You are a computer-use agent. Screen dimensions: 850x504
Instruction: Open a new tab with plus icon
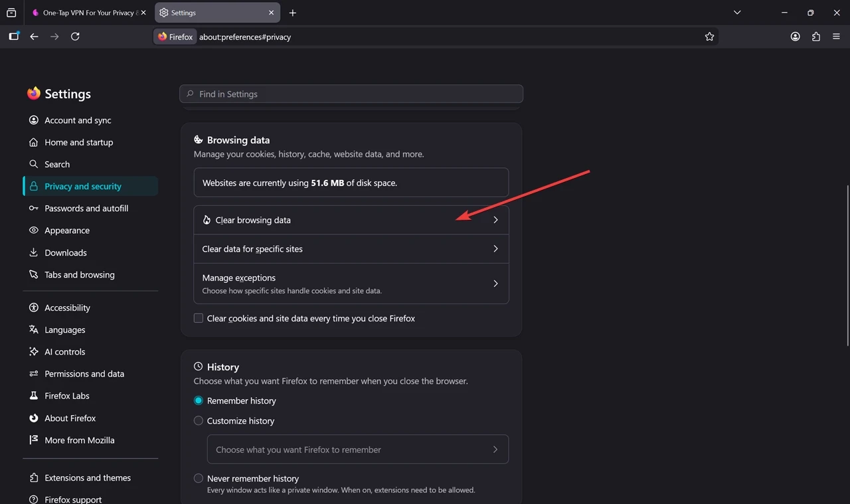[293, 13]
